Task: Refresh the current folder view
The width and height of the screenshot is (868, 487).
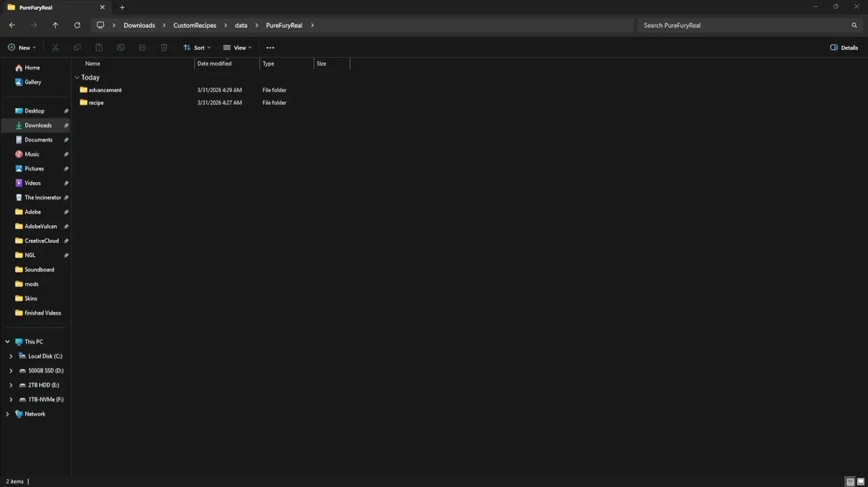Action: point(77,25)
